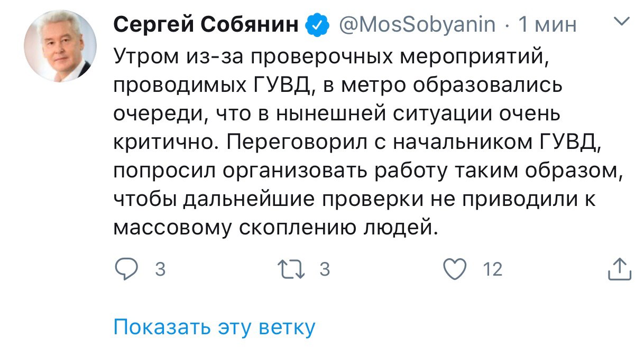644x348 pixels.
Task: Expand the tweet options chevron menu
Action: click(623, 22)
